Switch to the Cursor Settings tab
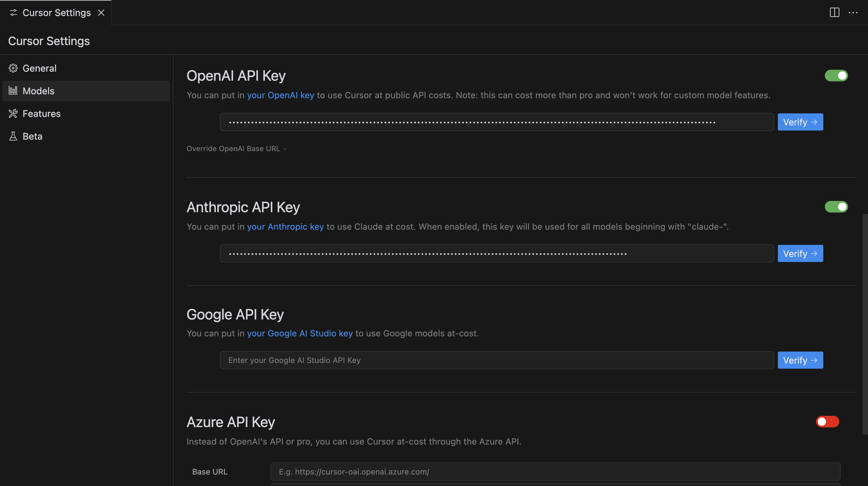 click(56, 12)
